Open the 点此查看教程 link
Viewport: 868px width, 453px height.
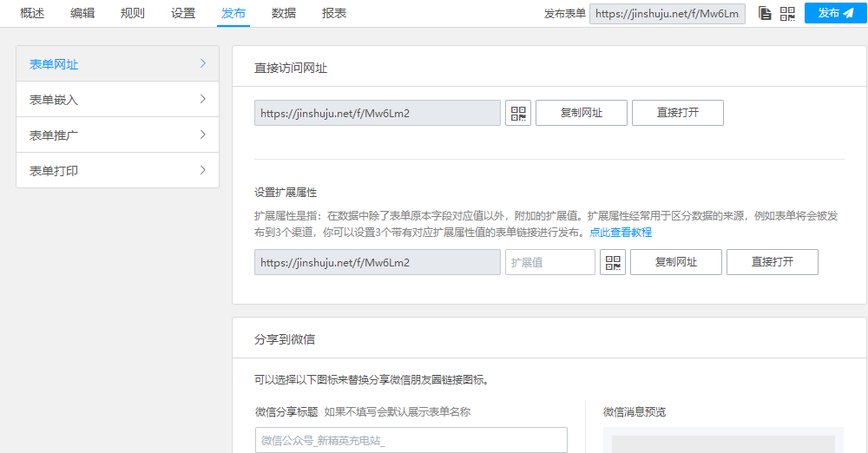tap(621, 233)
